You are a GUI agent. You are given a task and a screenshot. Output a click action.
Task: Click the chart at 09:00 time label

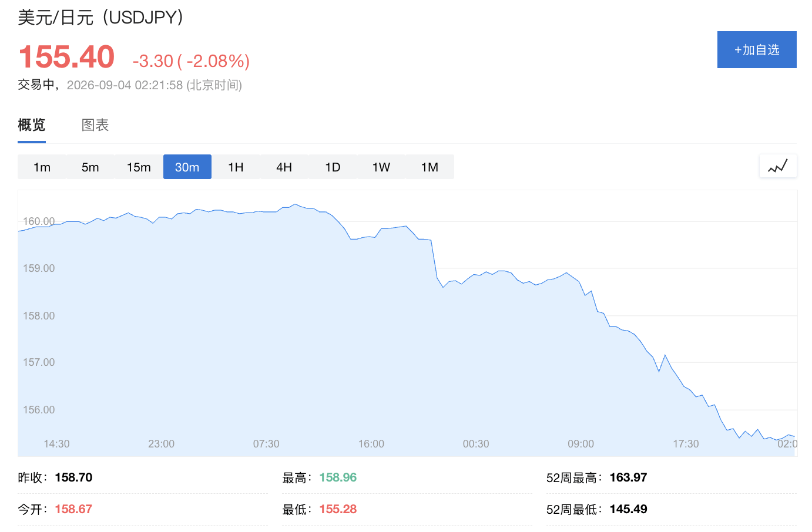click(581, 444)
